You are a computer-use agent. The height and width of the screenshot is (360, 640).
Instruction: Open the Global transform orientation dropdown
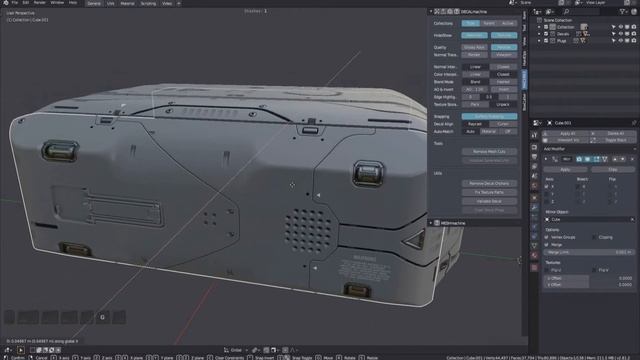click(x=236, y=350)
